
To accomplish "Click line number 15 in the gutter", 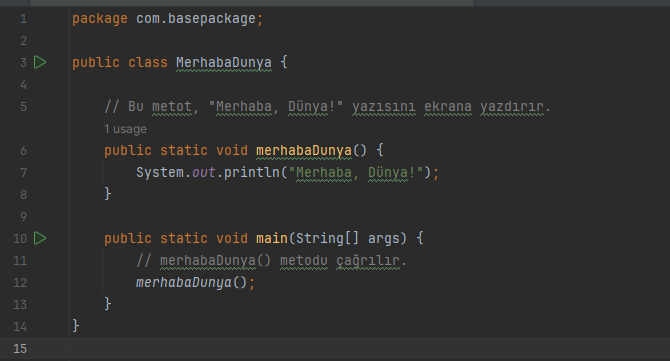I will pos(20,349).
